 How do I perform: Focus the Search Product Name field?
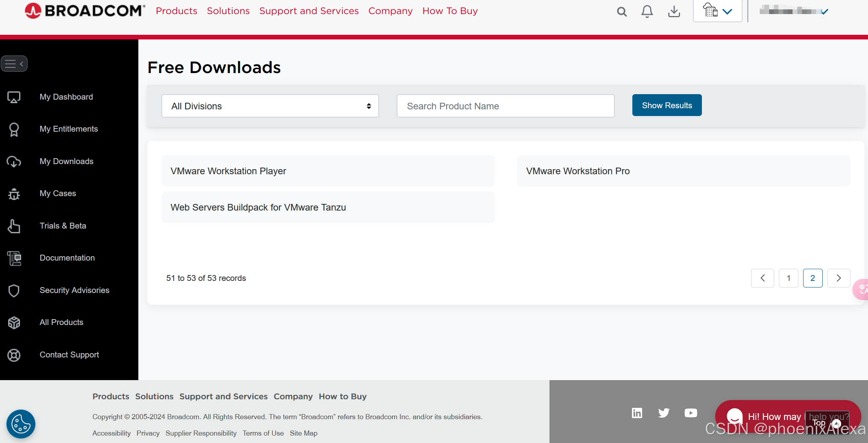click(x=505, y=106)
